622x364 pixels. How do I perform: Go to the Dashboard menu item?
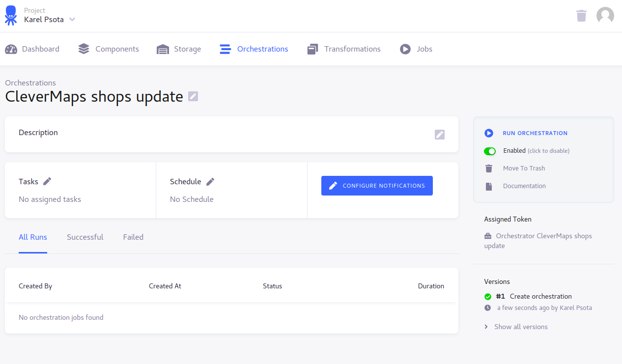click(32, 49)
